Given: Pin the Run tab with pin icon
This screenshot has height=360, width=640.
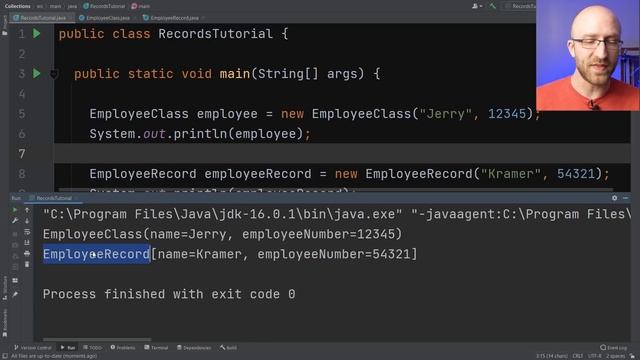Looking at the screenshot, I should coord(15,294).
